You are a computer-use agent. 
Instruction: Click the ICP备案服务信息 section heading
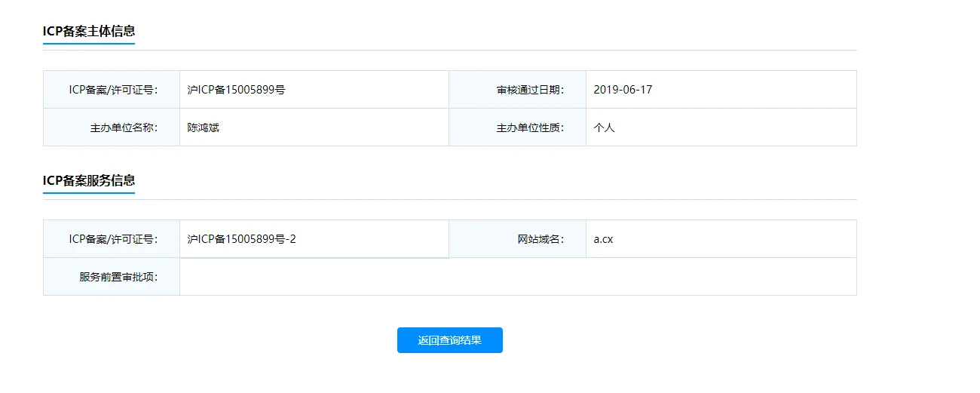[x=89, y=180]
